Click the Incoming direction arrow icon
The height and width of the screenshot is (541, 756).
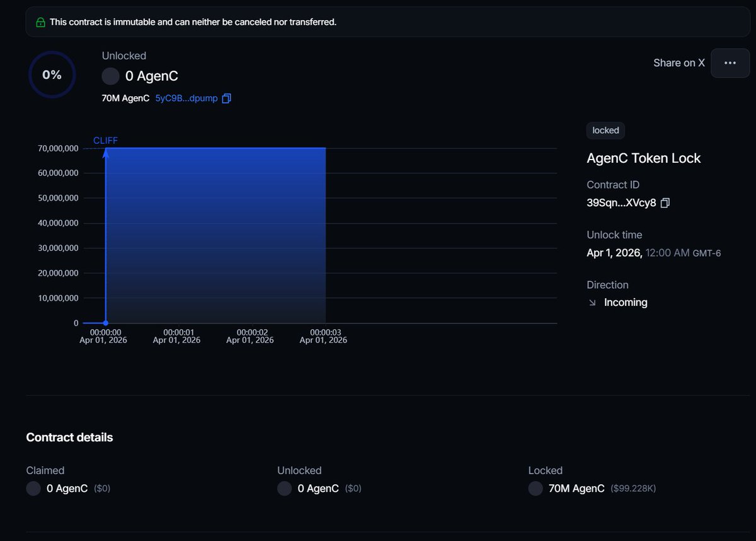pos(592,303)
